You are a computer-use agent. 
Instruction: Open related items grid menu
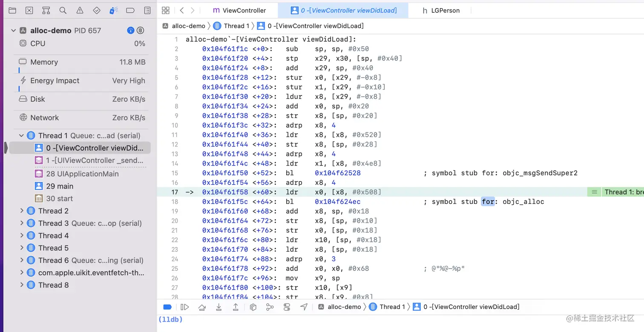coord(166,10)
